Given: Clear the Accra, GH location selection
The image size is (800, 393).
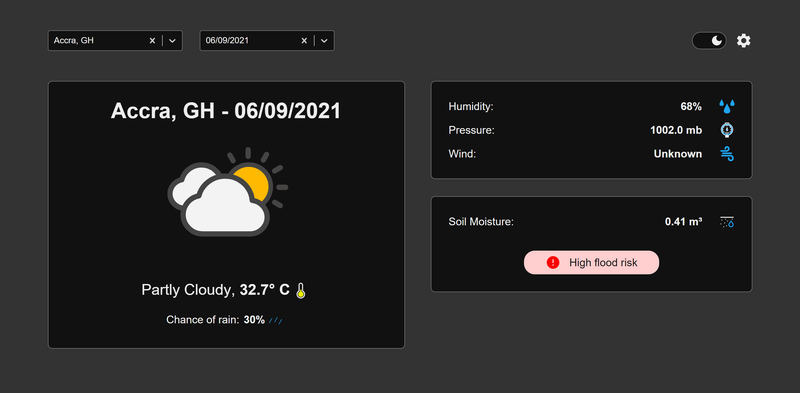Looking at the screenshot, I should [152, 41].
